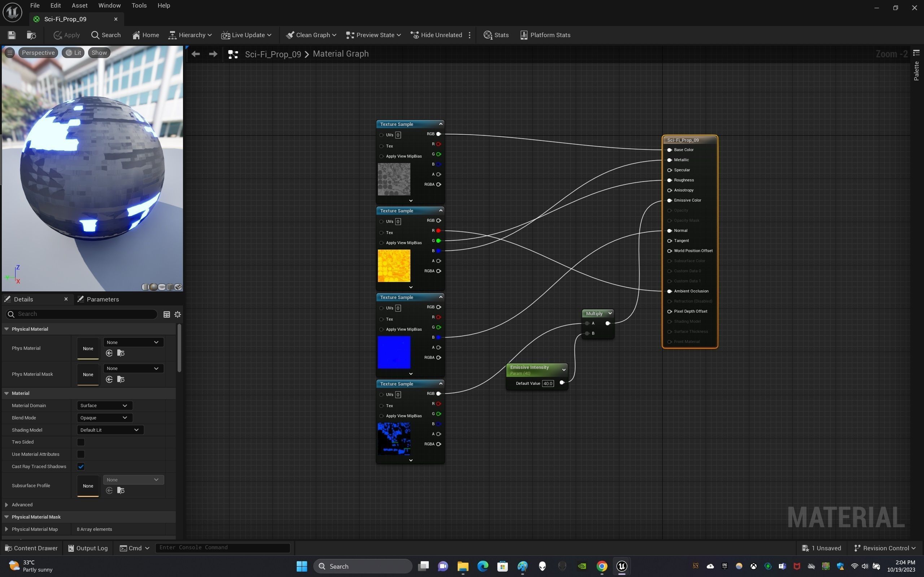Open Platform Stats from toolbar
Screen dimensions: 924x577
click(x=545, y=35)
